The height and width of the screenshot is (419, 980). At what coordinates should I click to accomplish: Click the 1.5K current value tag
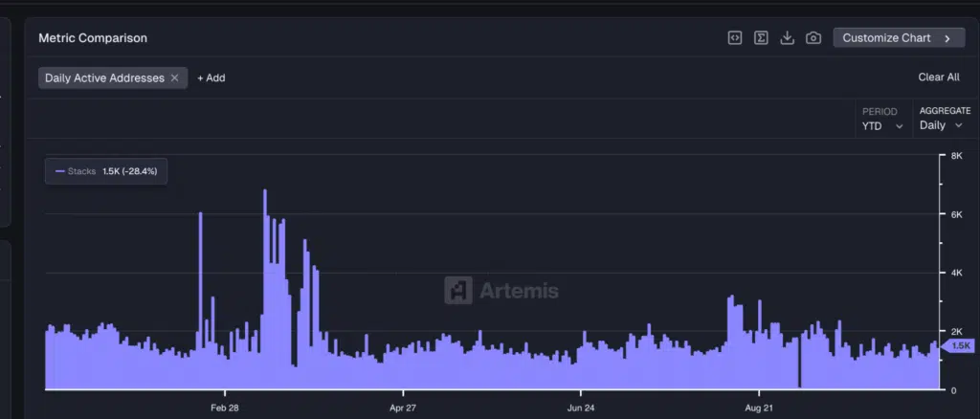[x=960, y=345]
